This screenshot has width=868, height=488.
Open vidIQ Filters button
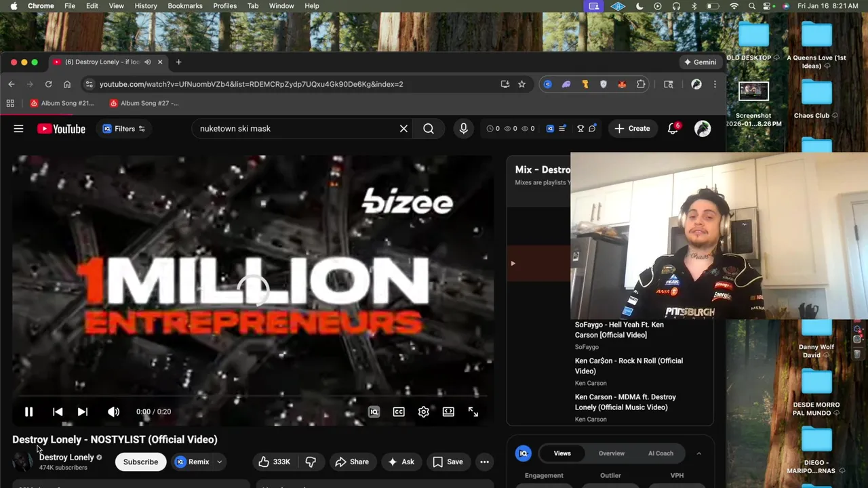[x=123, y=128]
